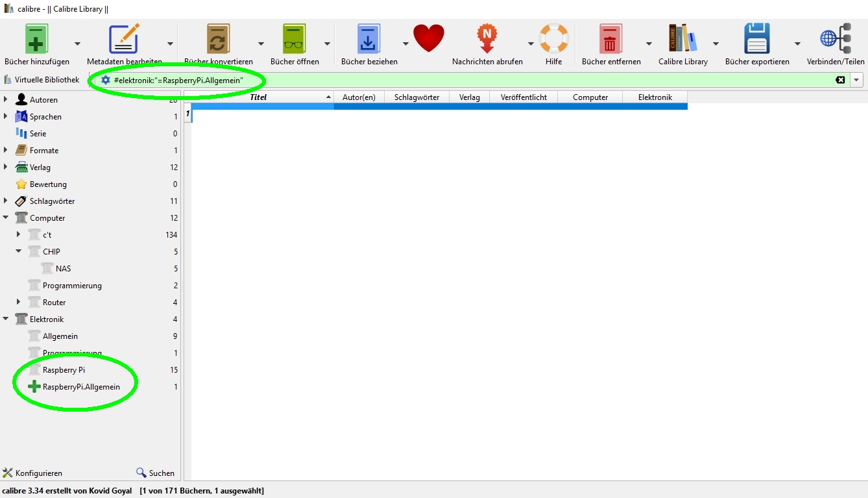Viewport: 868px width, 498px height.
Task: Expand the c't subcategory
Action: [19, 234]
